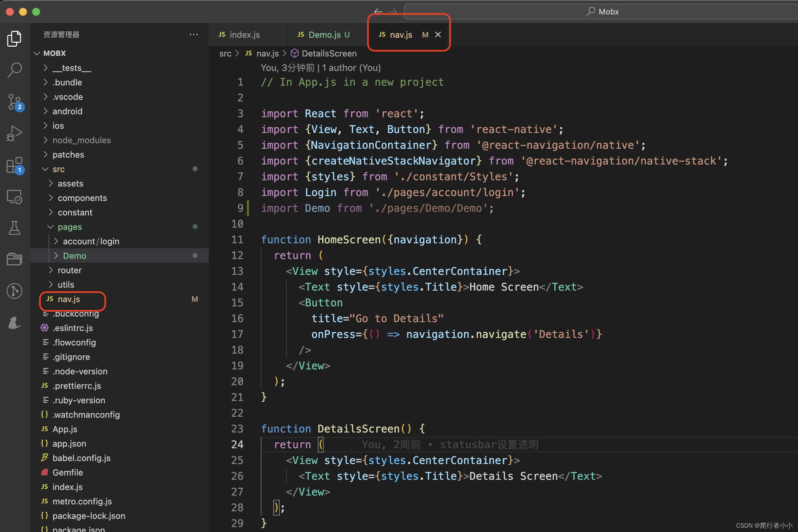Switch to the Demo.js tab

click(324, 34)
